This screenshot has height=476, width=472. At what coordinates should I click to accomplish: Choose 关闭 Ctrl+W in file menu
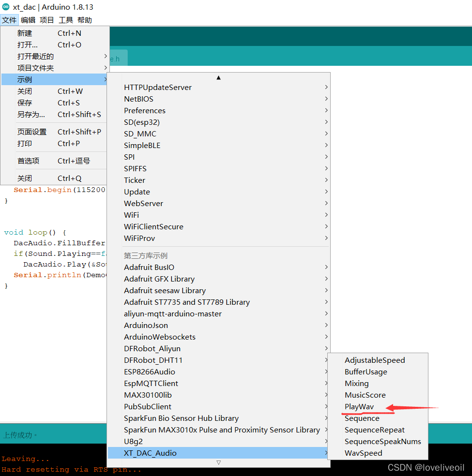click(x=54, y=91)
